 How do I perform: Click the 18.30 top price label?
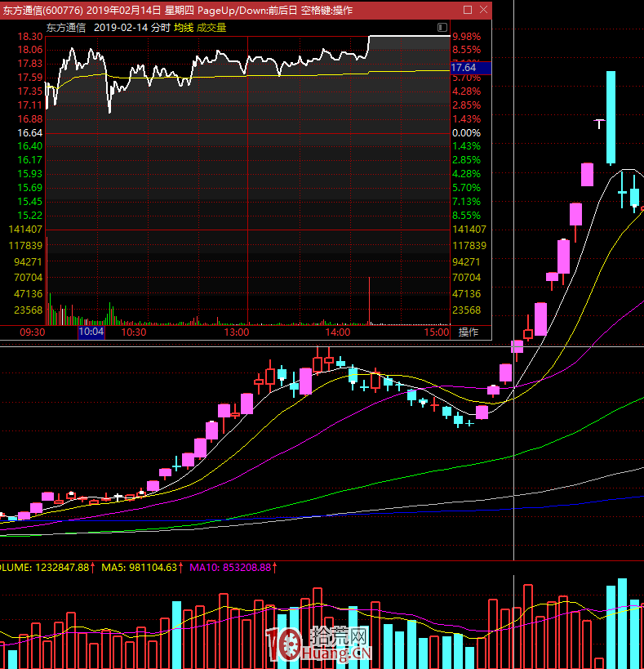tap(30, 37)
